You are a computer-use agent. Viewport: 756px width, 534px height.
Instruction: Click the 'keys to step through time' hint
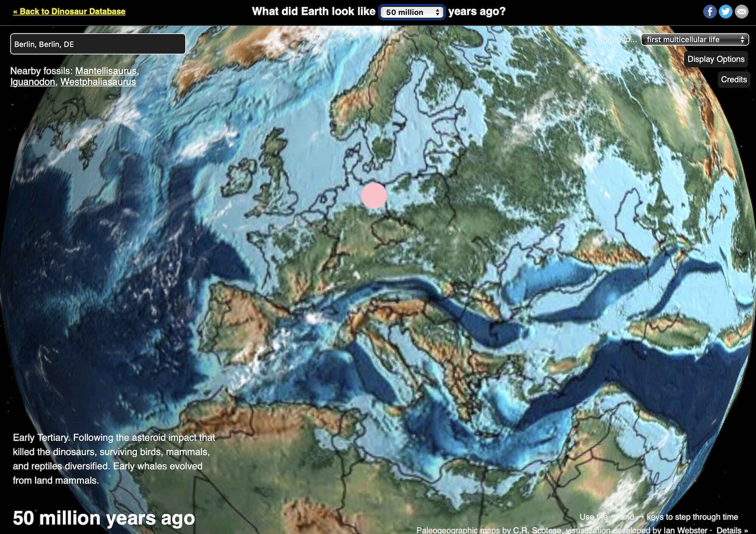coord(692,517)
